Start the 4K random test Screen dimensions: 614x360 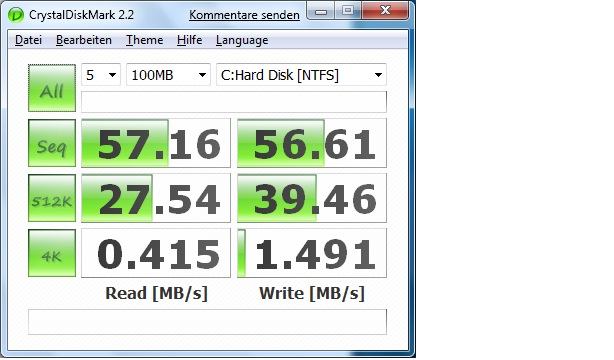click(x=52, y=253)
